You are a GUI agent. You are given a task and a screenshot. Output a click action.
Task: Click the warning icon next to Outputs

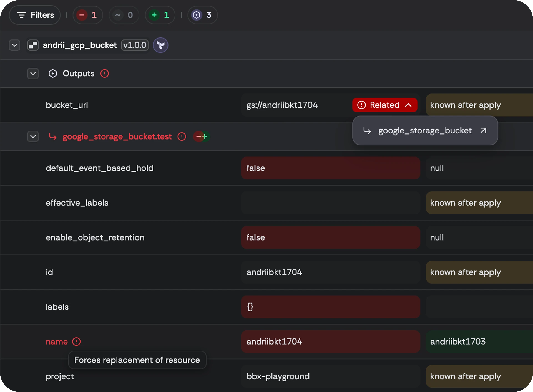pyautogui.click(x=105, y=74)
